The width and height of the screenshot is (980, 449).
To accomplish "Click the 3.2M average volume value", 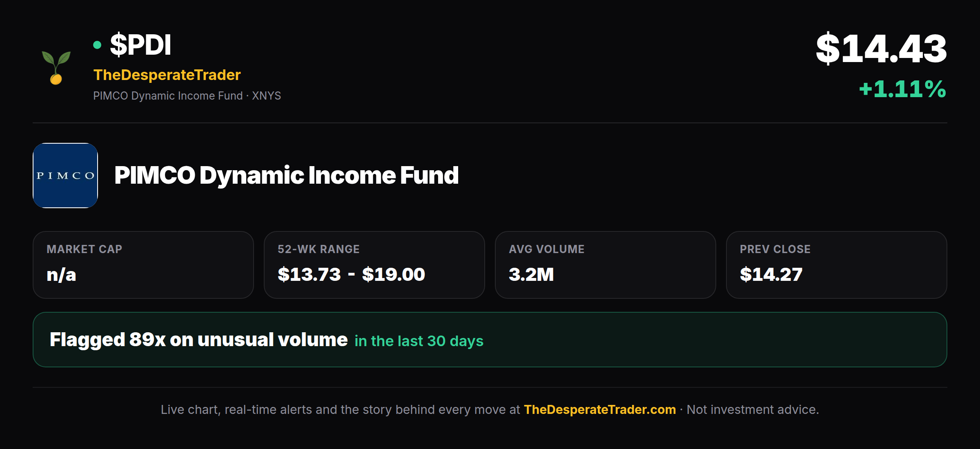I will [x=531, y=274].
